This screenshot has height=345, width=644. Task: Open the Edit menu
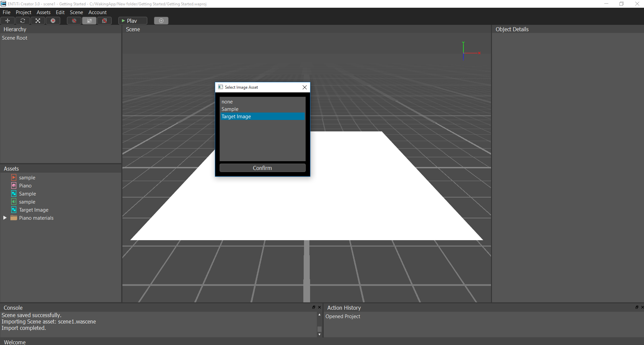click(60, 12)
